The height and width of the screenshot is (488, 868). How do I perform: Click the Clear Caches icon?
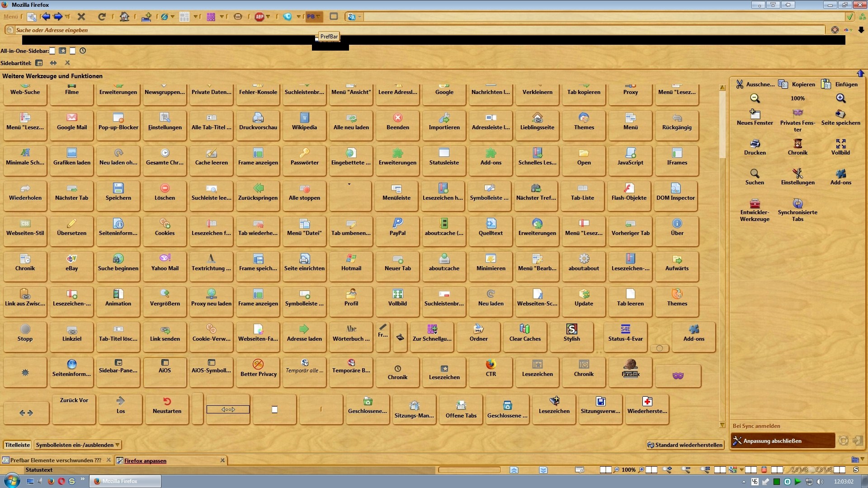[x=524, y=329]
